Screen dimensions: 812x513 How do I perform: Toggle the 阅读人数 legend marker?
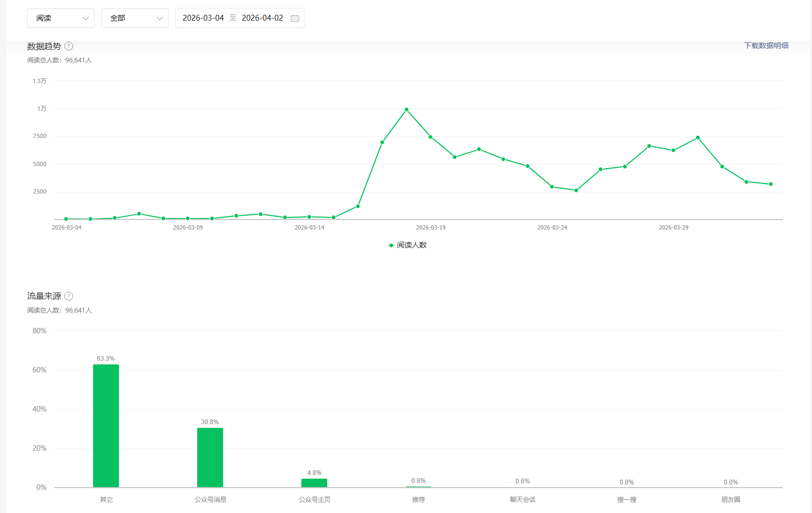click(391, 245)
